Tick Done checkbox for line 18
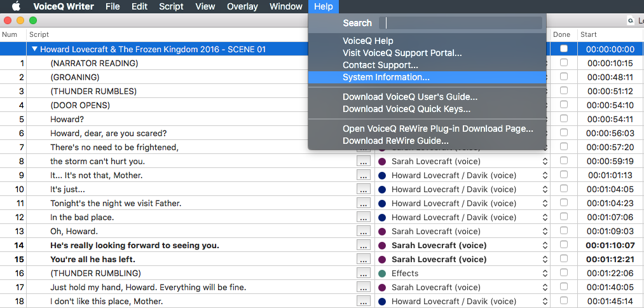The image size is (644, 308). coord(564,300)
